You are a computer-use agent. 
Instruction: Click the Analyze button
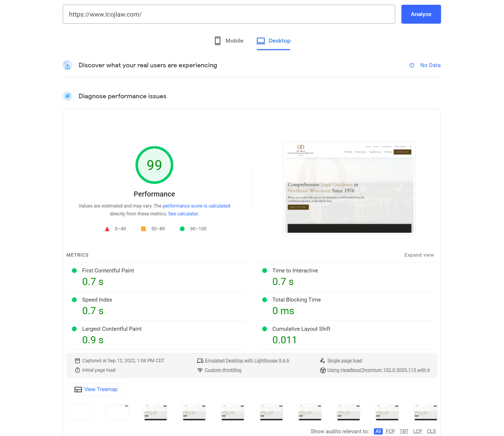coord(421,14)
